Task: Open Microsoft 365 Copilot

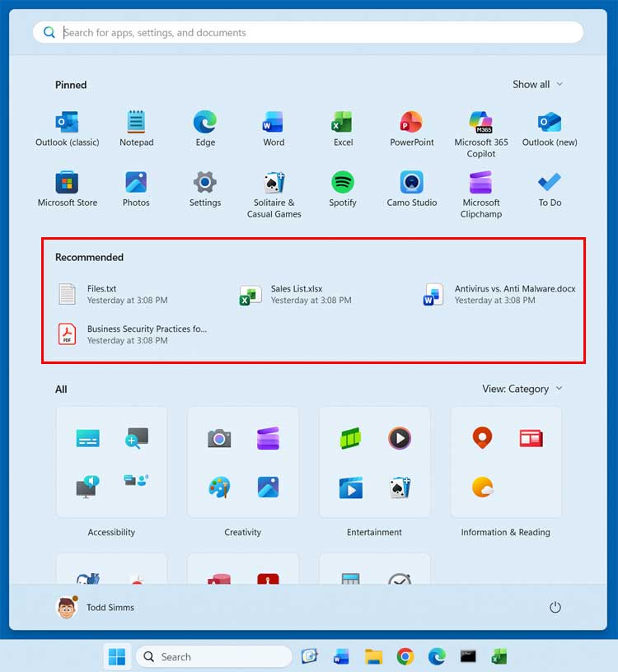Action: 480,134
